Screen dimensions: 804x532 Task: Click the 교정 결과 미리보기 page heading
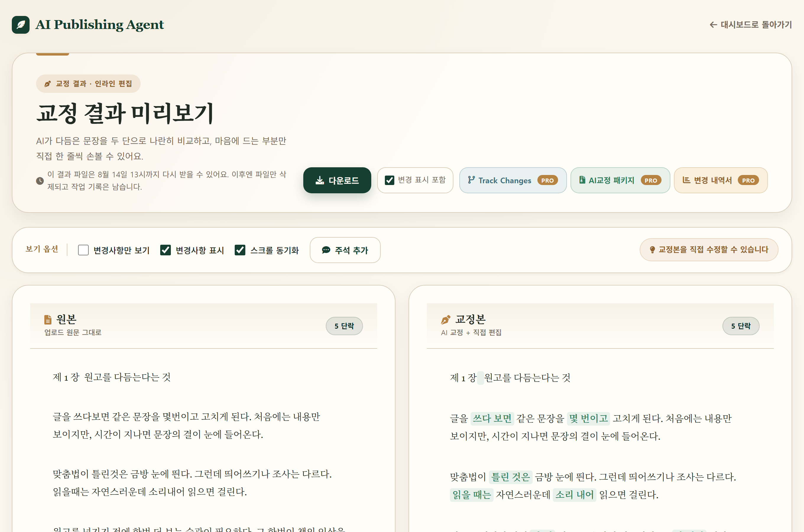click(x=125, y=113)
